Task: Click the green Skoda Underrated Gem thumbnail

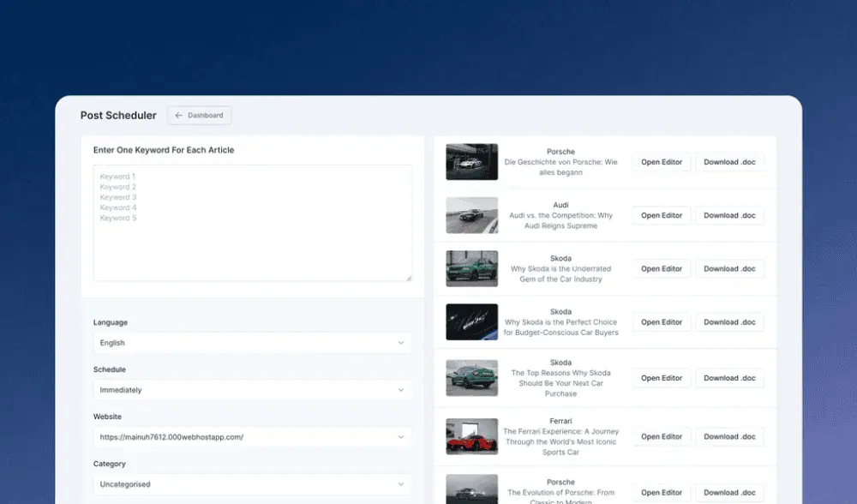Action: coord(471,269)
